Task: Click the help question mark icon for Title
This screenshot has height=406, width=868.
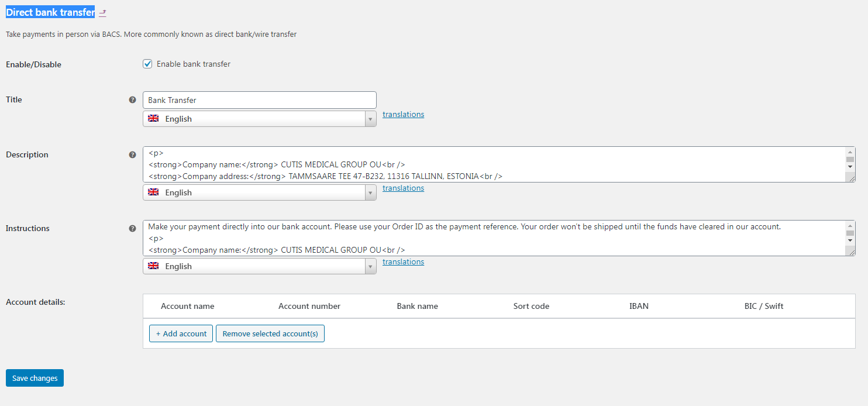Action: pyautogui.click(x=132, y=100)
